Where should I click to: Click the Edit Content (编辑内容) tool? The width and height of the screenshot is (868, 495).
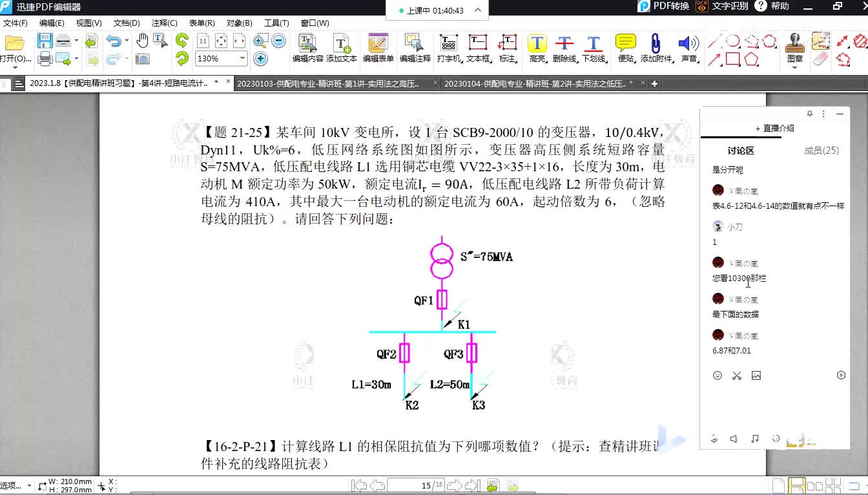coord(307,48)
